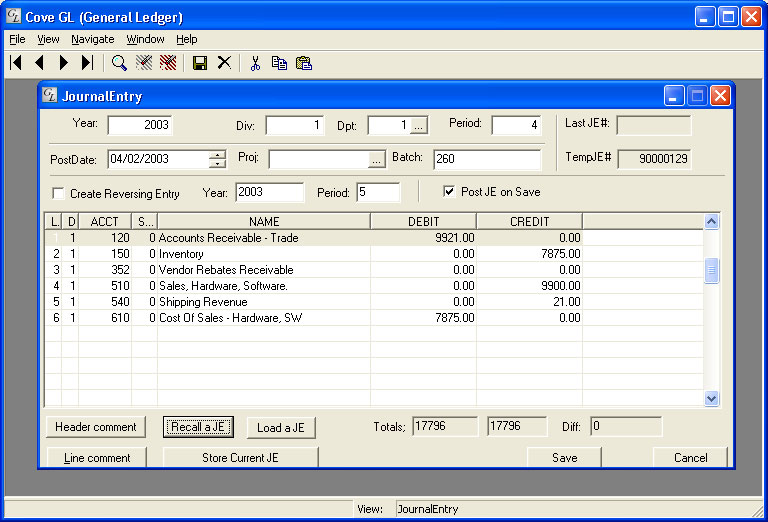
Task: Open the Window menu
Action: [x=145, y=39]
